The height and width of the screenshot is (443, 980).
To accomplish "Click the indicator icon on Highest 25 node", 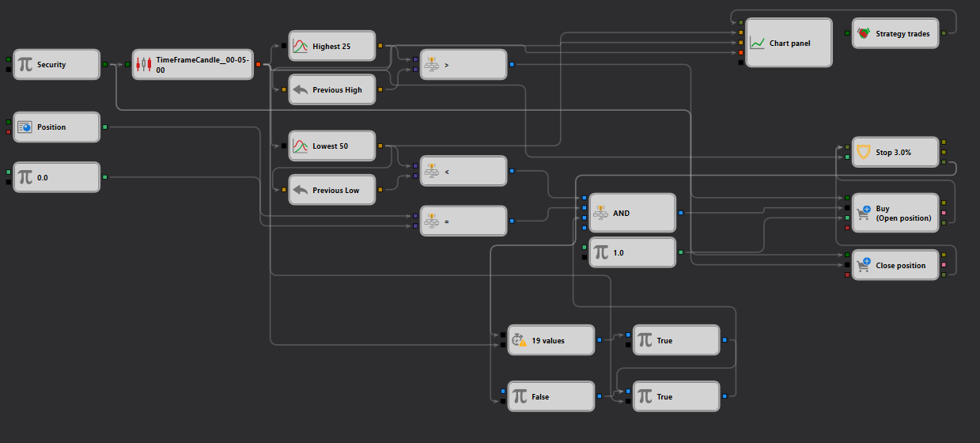I will (x=300, y=46).
